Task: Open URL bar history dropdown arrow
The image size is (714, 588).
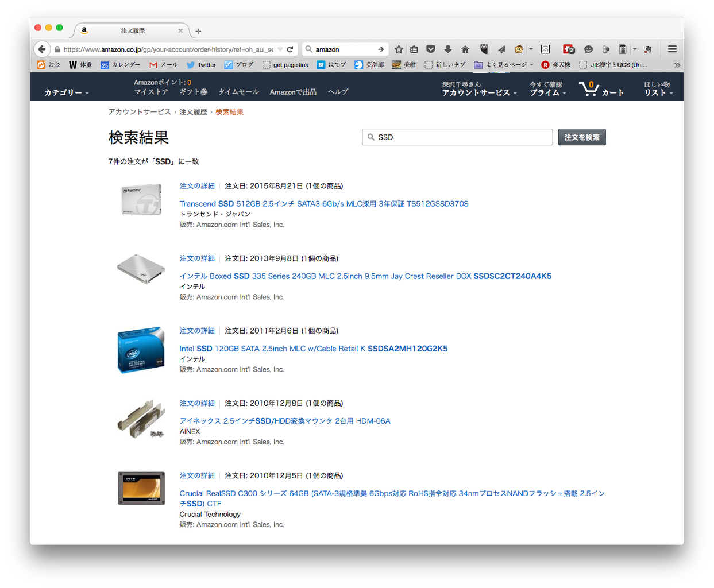Action: (280, 49)
